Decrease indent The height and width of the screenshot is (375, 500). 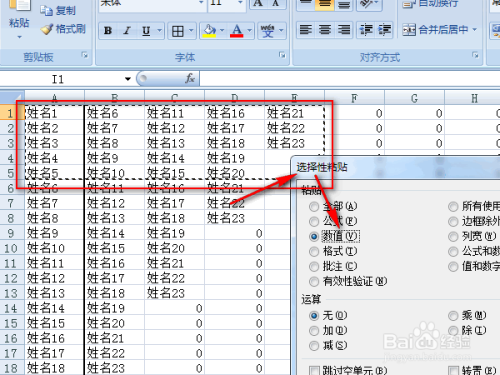pyautogui.click(x=366, y=30)
